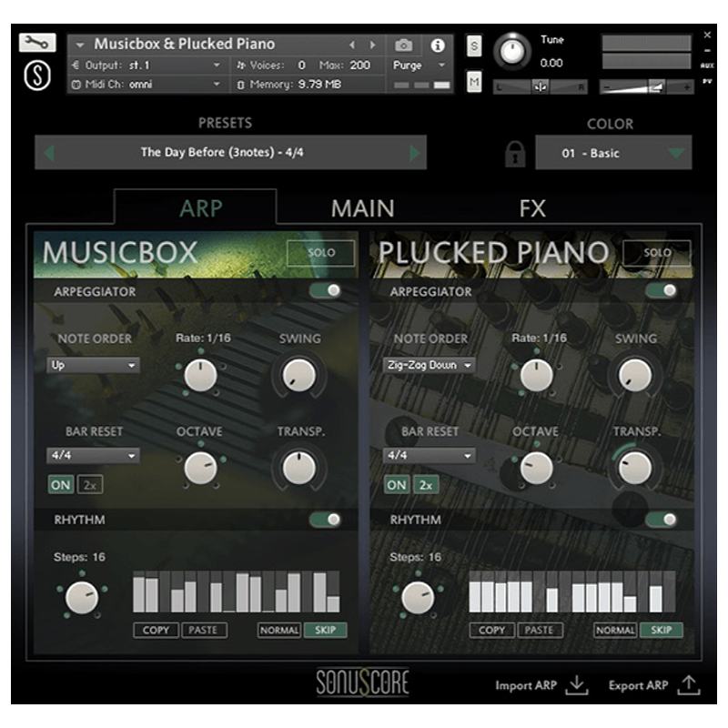
Task: Set Plucked Piano rhythm mode to Skip
Action: pyautogui.click(x=662, y=631)
